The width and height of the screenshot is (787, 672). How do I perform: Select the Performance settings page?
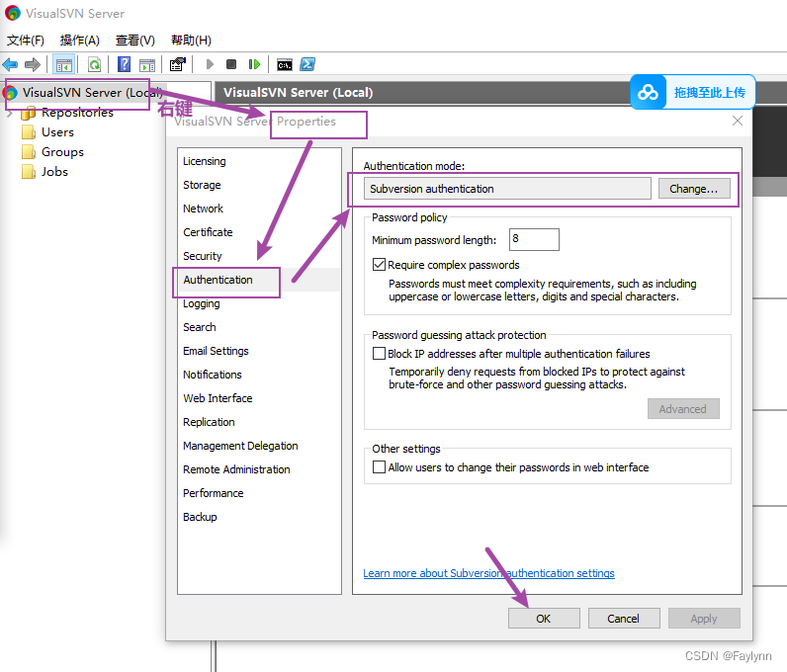click(214, 493)
